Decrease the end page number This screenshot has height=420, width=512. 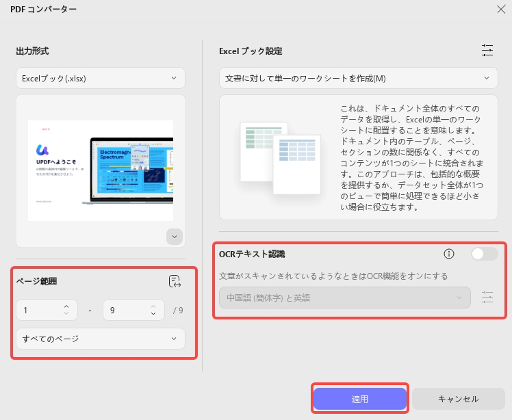[153, 313]
